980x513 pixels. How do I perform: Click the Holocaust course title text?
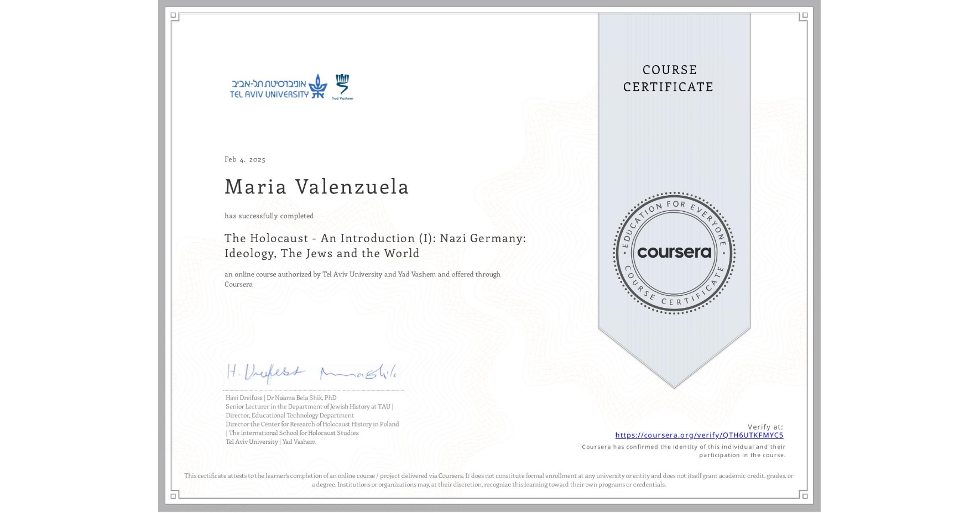click(x=375, y=245)
